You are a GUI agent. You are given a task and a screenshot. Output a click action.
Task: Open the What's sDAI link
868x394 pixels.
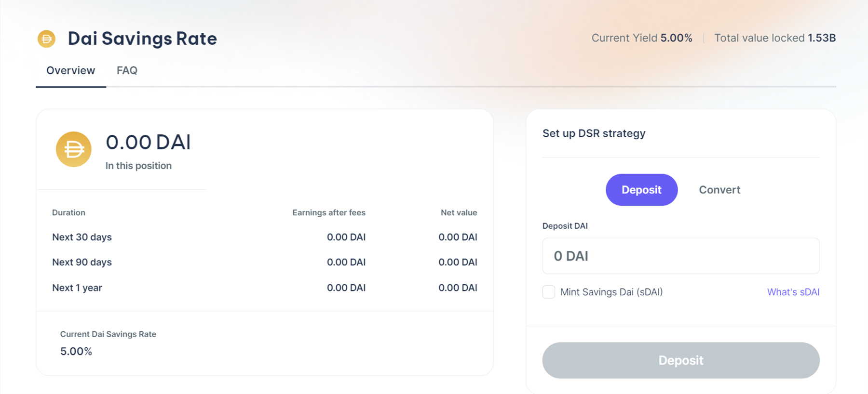(793, 292)
